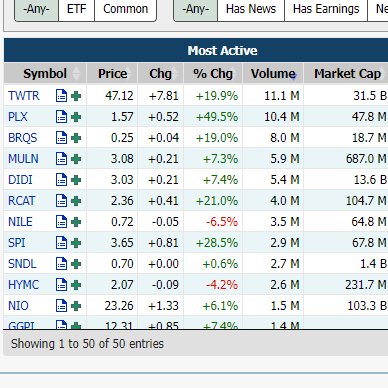Click SNDL market cap 1.4 B
The image size is (388, 388).
click(x=373, y=264)
